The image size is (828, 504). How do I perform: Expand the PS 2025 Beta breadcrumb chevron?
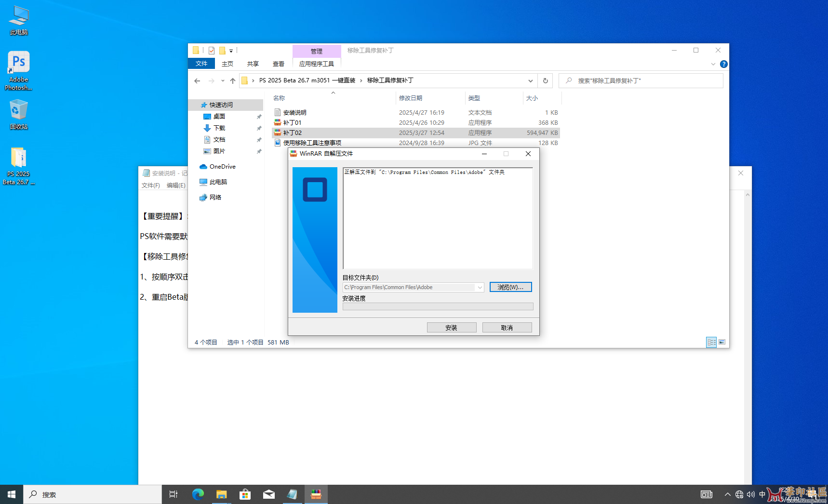361,80
